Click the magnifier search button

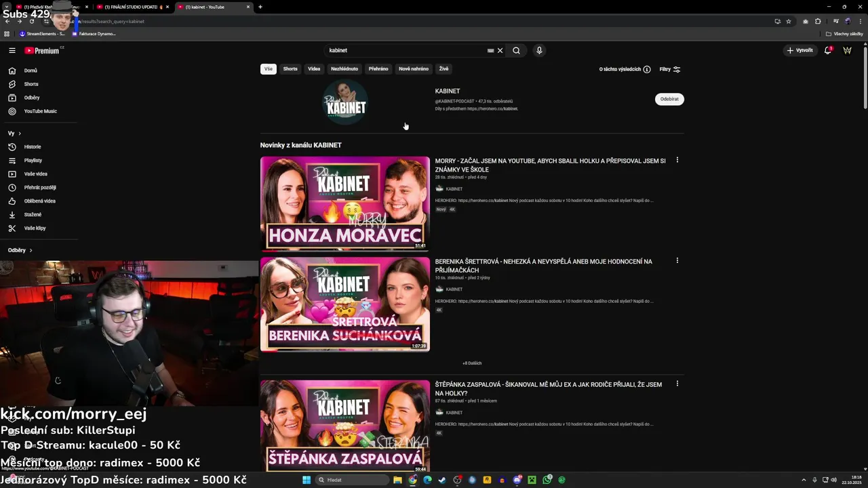516,50
